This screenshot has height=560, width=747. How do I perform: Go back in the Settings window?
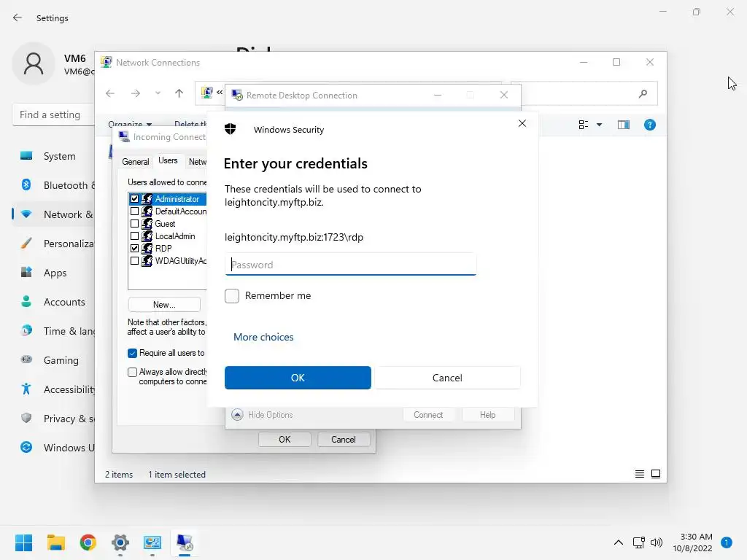18,17
